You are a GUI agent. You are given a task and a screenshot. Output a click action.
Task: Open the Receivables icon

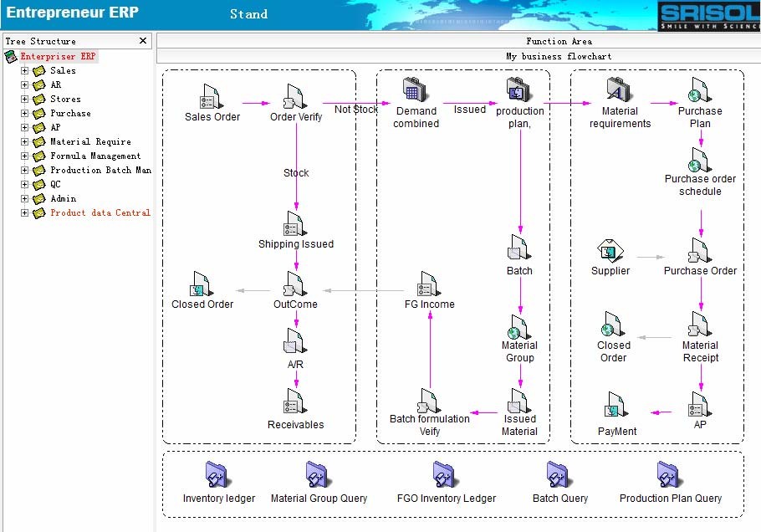pyautogui.click(x=295, y=402)
